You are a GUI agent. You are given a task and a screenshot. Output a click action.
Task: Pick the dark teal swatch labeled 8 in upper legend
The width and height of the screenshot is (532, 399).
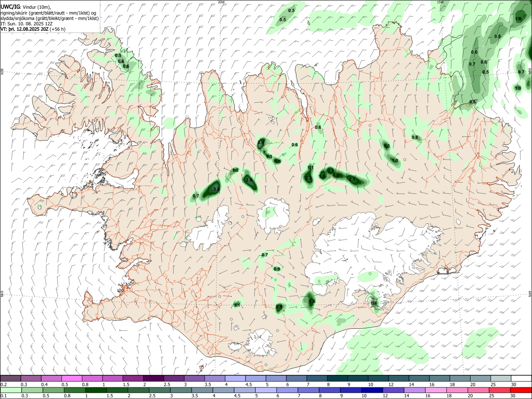point(337,378)
